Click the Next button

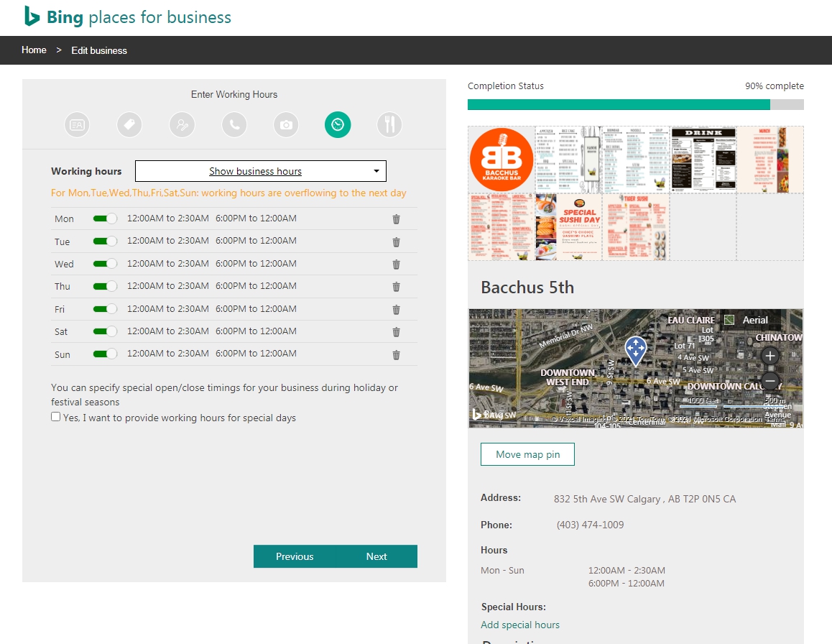coord(376,556)
